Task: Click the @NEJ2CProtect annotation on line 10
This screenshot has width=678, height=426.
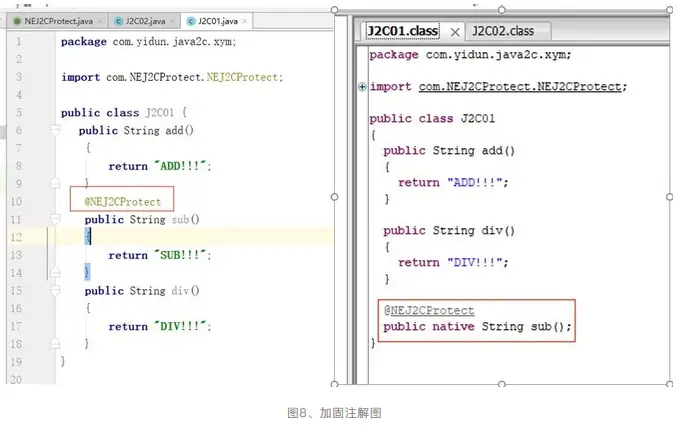Action: (x=123, y=202)
